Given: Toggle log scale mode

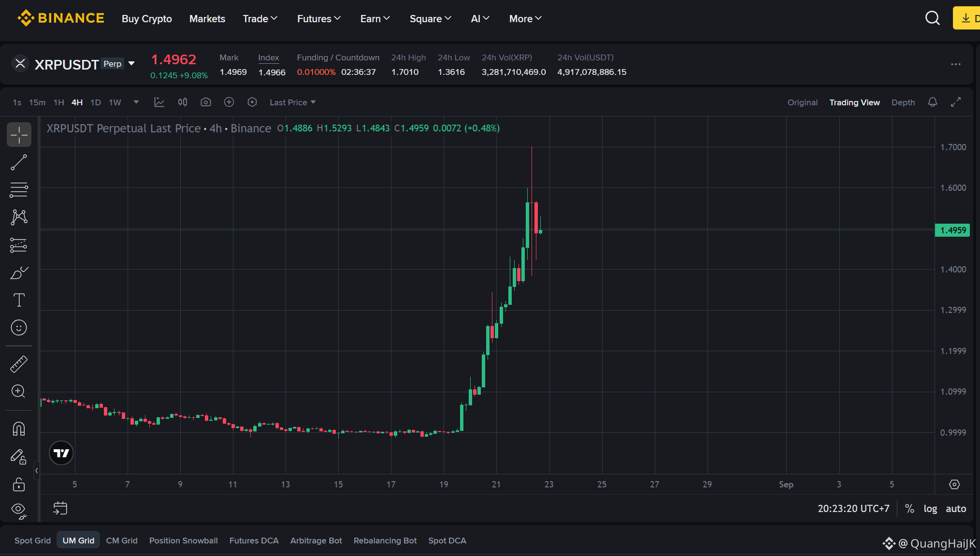Looking at the screenshot, I should point(930,509).
